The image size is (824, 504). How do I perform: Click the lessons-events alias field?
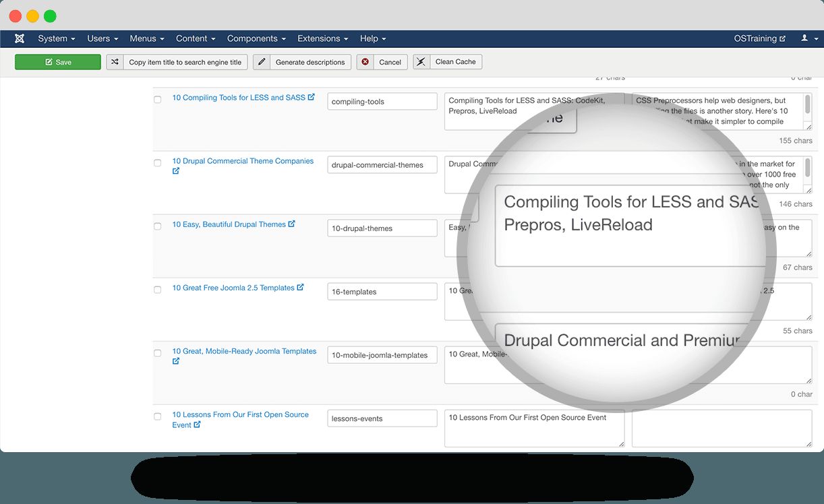point(382,418)
